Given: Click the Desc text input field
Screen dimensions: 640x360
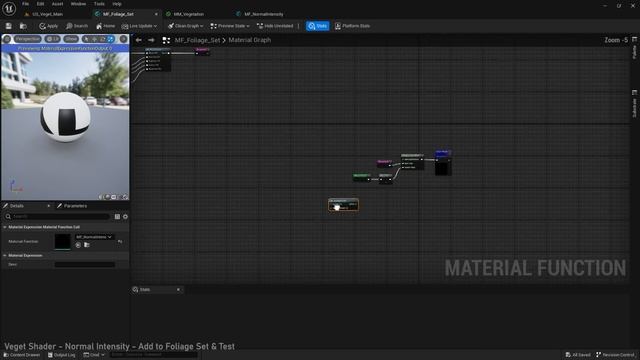Looking at the screenshot, I should [85, 264].
